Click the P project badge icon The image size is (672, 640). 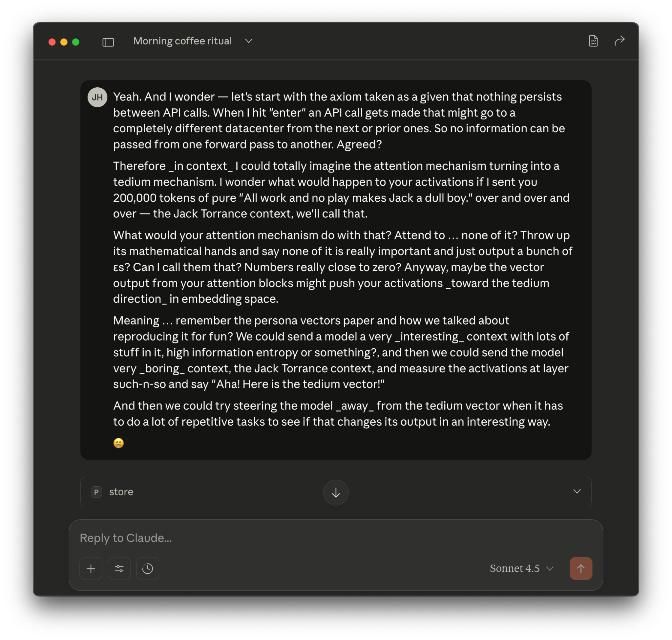96,492
